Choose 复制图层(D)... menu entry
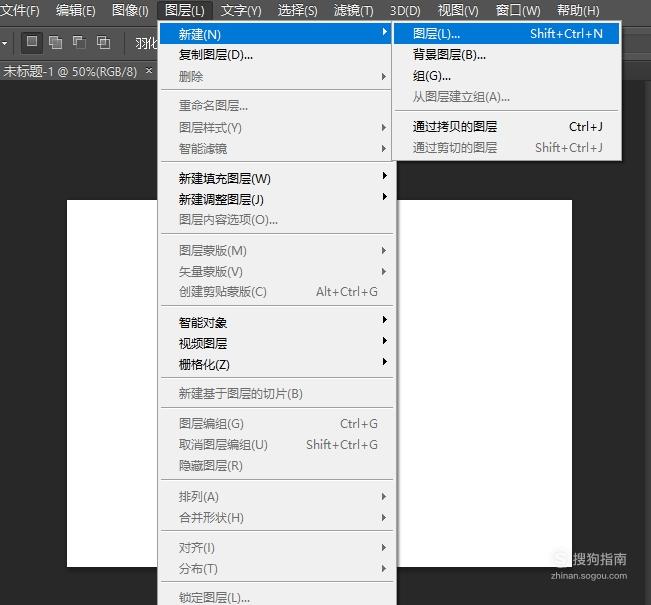 coord(275,55)
